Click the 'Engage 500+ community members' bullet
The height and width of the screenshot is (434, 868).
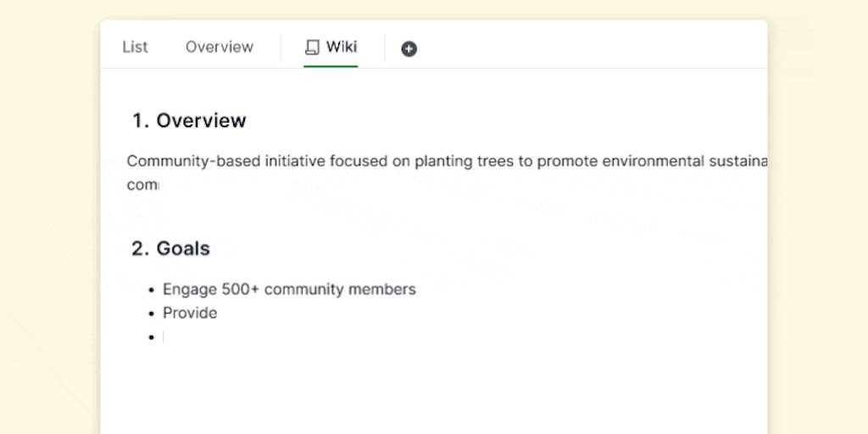[x=289, y=289]
